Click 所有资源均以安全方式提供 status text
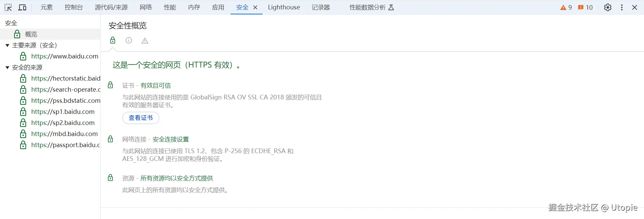This screenshot has width=644, height=219. [177, 178]
